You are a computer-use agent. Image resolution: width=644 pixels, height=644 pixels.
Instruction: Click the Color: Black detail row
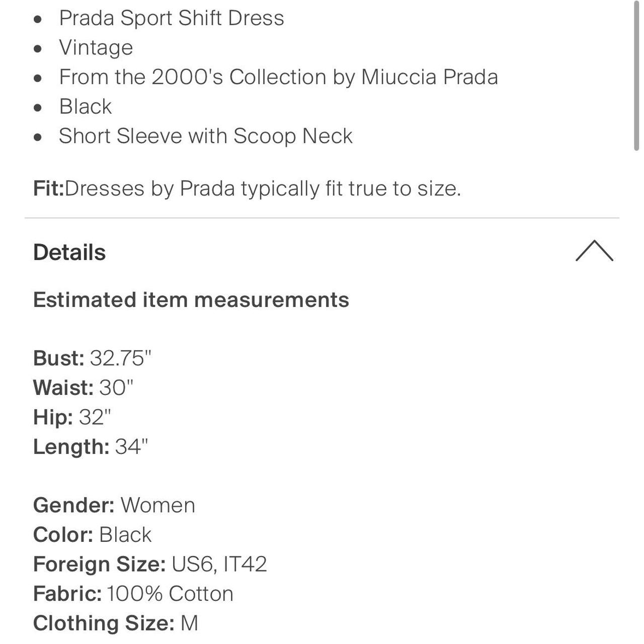(92, 534)
